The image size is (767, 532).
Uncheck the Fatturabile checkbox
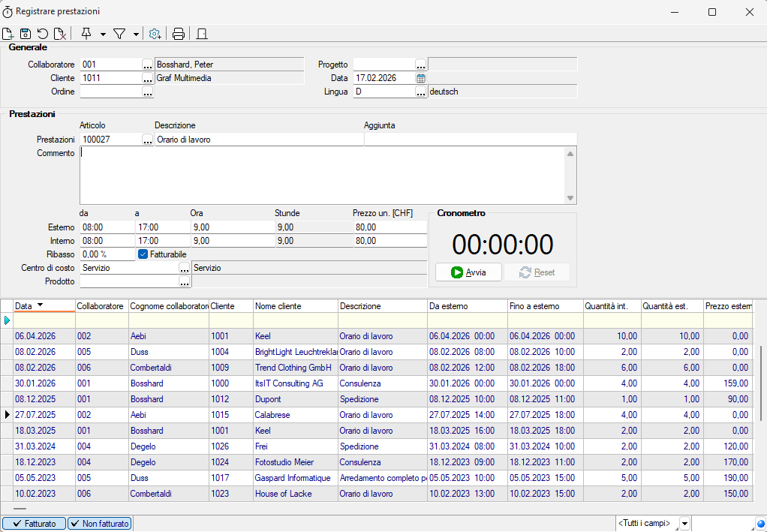tap(143, 254)
